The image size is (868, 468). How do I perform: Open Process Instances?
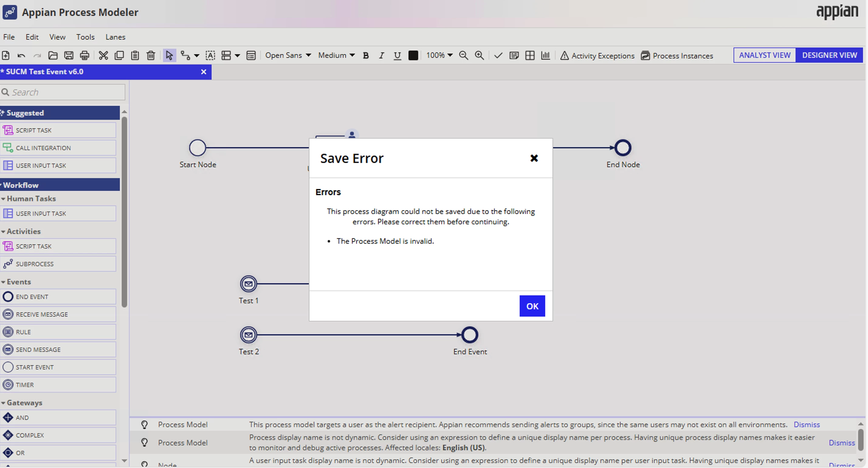pyautogui.click(x=677, y=55)
